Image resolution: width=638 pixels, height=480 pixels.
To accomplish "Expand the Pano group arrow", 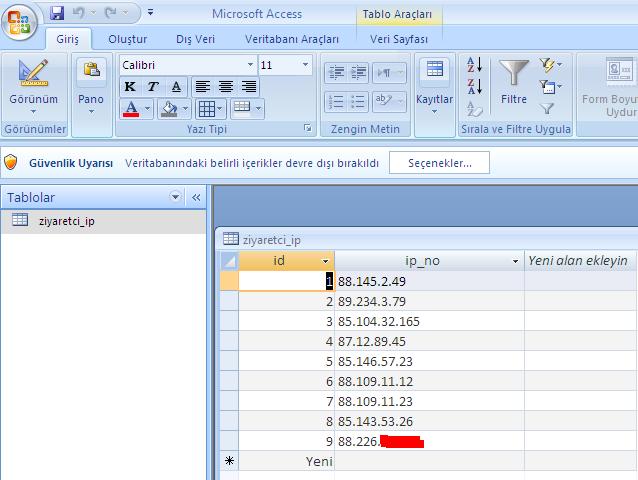I will point(92,111).
